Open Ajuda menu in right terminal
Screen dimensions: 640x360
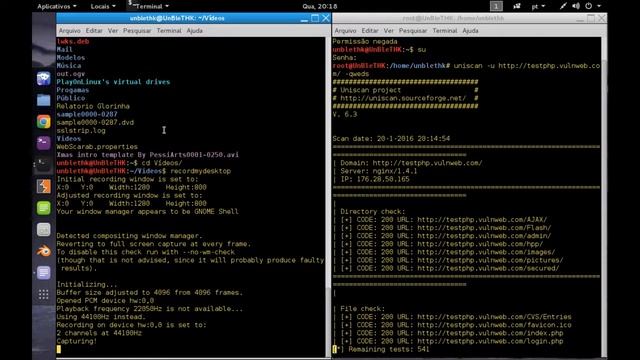point(470,31)
